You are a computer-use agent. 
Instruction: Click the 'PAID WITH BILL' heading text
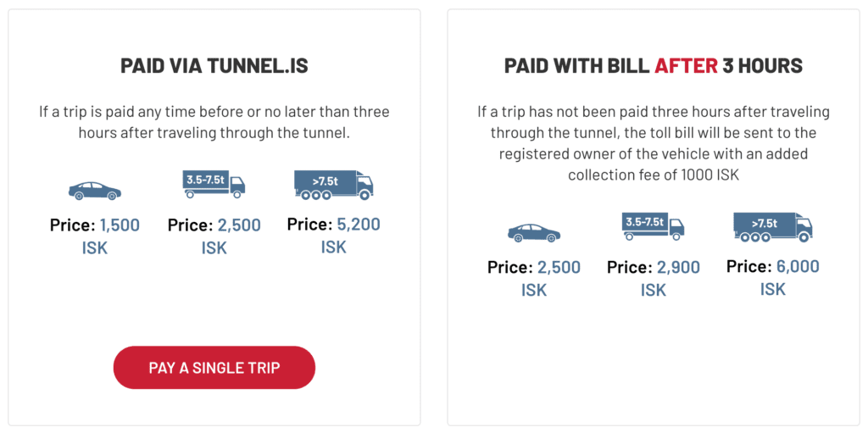click(576, 66)
